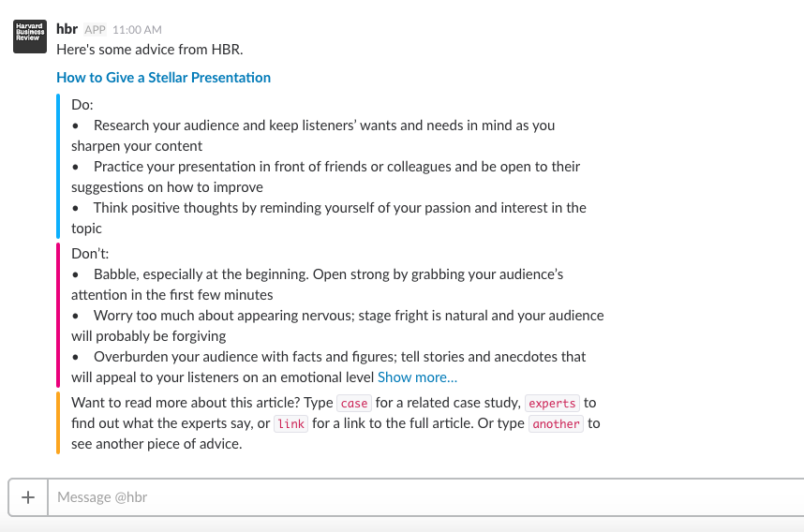Image resolution: width=804 pixels, height=532 pixels.
Task: Click the orange attachment color bar
Action: pos(58,422)
